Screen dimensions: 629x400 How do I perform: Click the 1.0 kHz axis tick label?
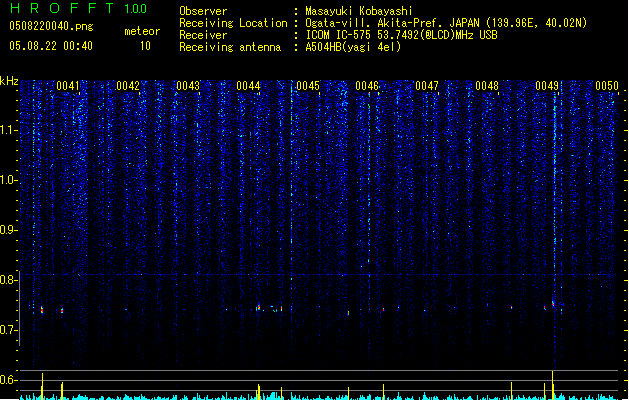8,180
